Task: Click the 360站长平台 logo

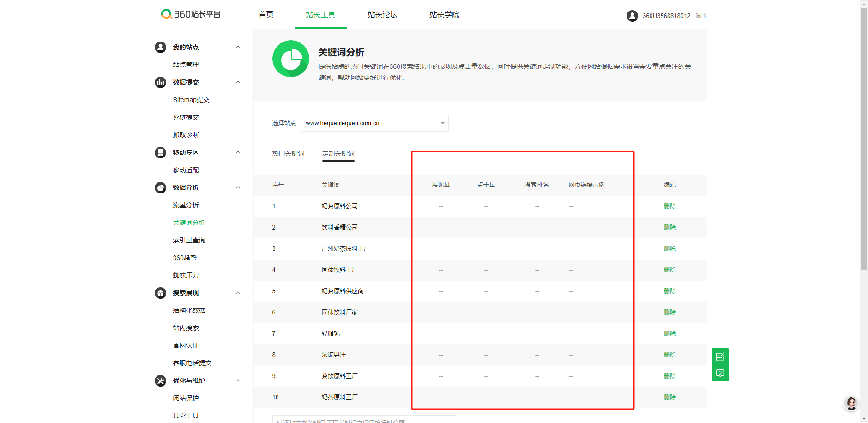Action: (191, 14)
